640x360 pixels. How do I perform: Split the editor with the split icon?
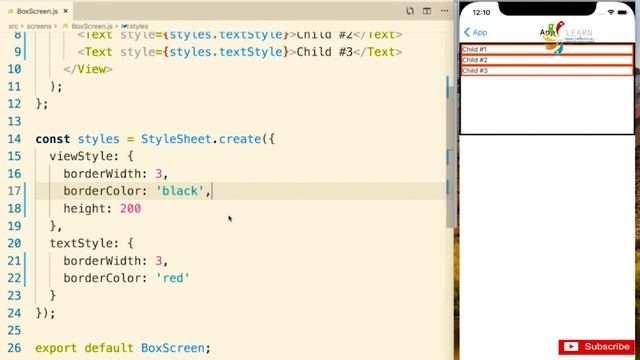pyautogui.click(x=427, y=11)
